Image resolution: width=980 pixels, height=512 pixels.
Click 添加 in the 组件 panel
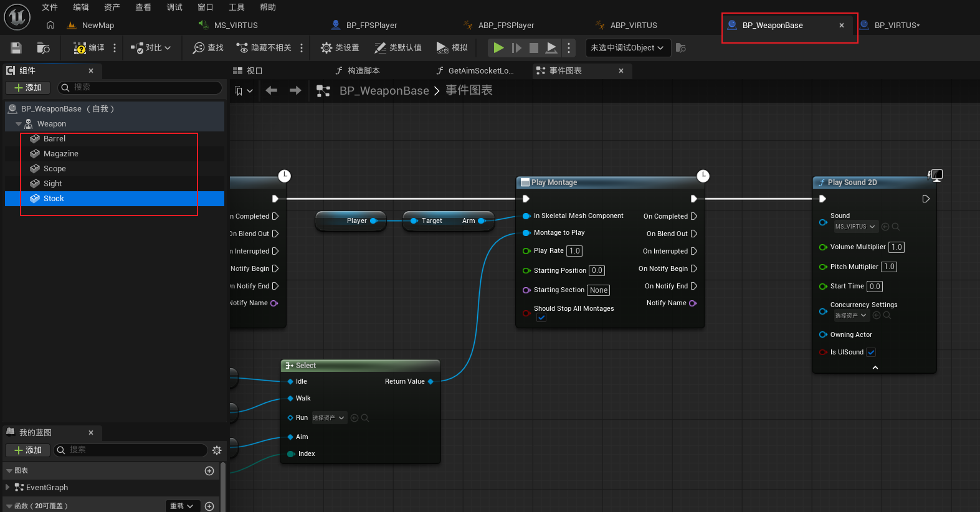click(x=28, y=88)
